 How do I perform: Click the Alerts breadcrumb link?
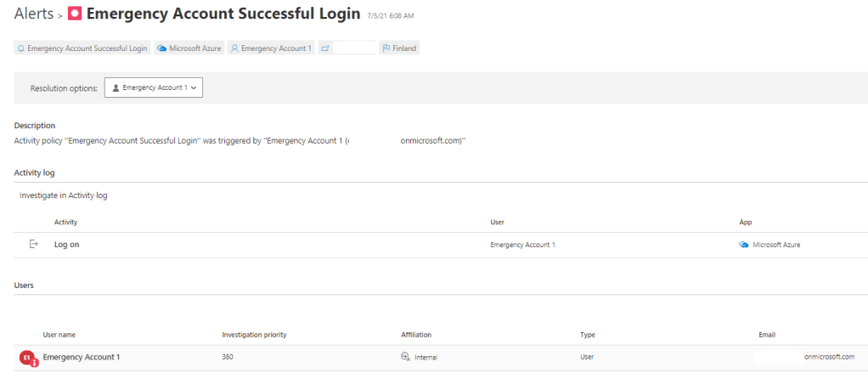(x=32, y=15)
